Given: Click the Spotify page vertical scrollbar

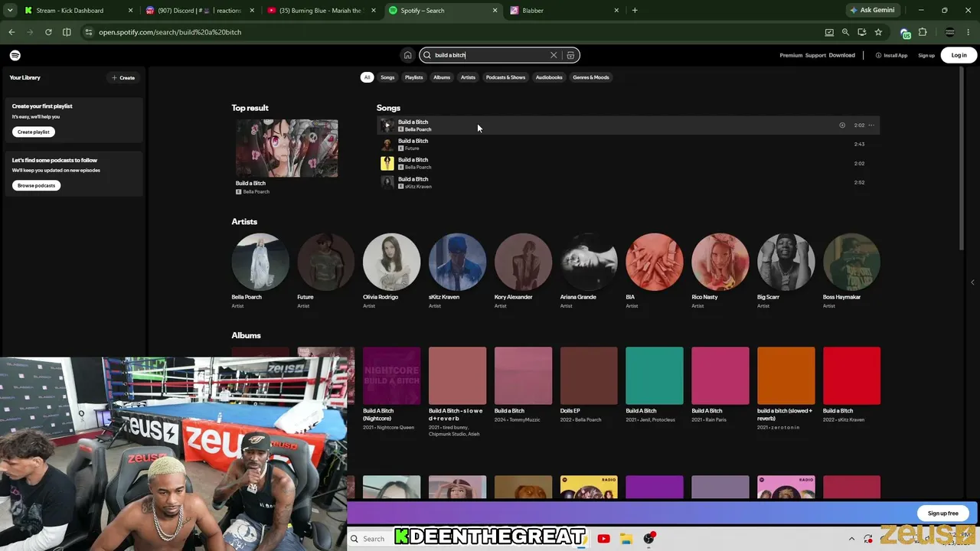Looking at the screenshot, I should [x=962, y=157].
